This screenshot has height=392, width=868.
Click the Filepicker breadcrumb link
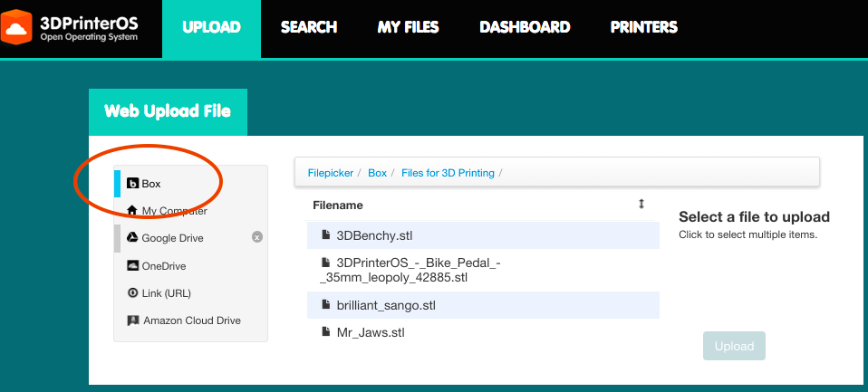(x=331, y=173)
